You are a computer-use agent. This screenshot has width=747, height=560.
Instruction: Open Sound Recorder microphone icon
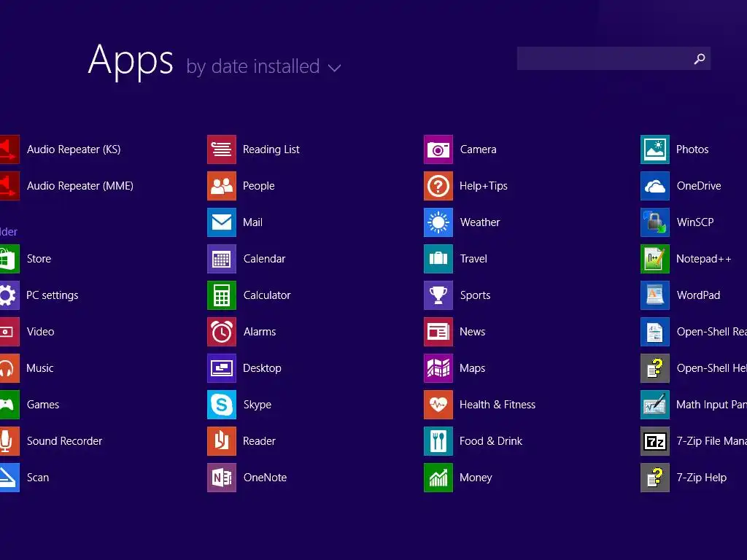(9, 441)
